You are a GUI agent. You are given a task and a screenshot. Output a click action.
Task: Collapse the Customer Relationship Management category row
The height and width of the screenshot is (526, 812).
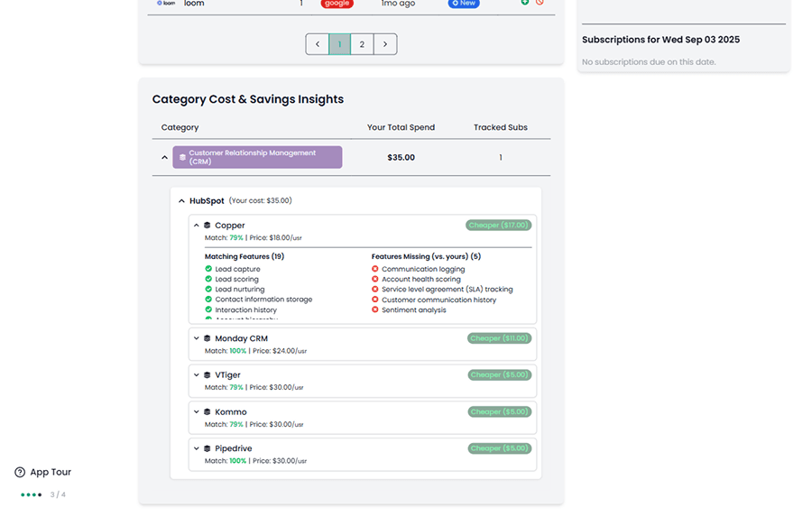(164, 158)
